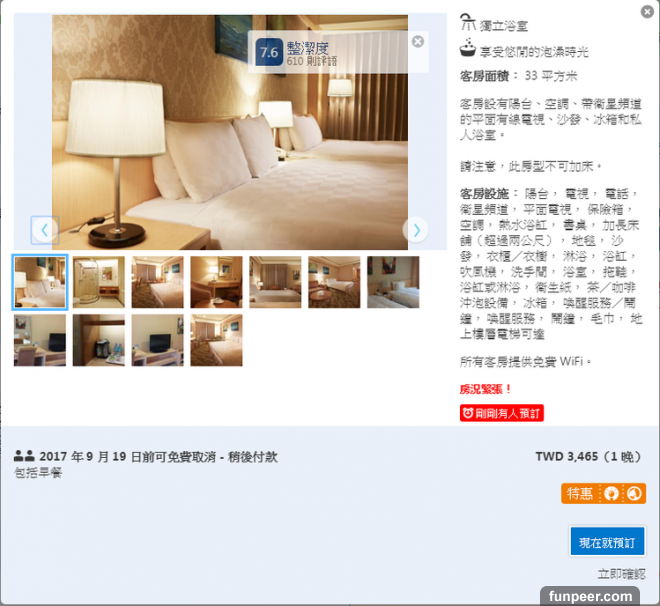Viewport: 660px width, 606px height.
Task: View the first bedside lamp thumbnail
Action: (40, 282)
